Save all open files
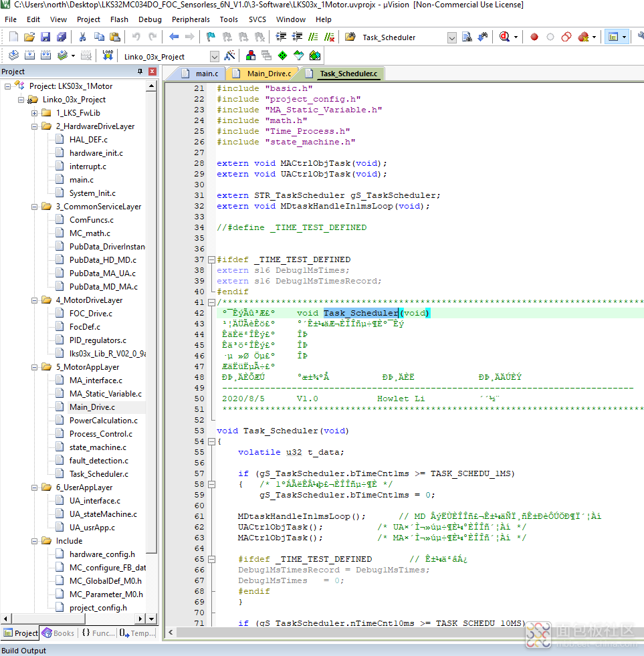The image size is (644, 656). [62, 37]
